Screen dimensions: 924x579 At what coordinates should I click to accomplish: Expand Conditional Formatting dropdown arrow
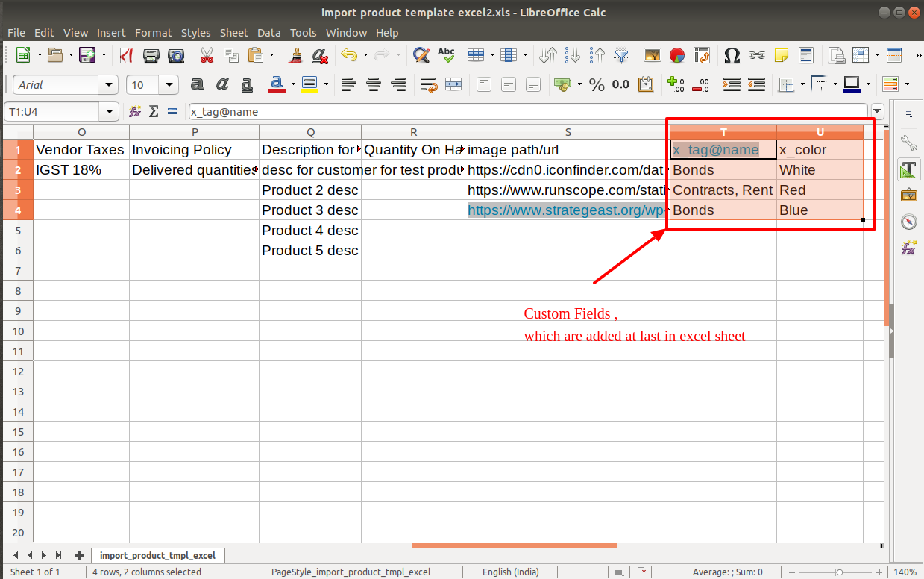906,84
